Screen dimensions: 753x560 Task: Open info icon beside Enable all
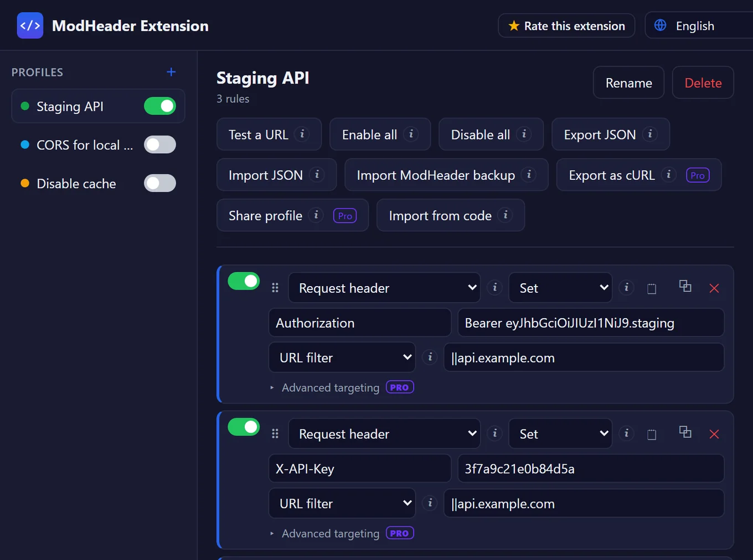pos(411,134)
